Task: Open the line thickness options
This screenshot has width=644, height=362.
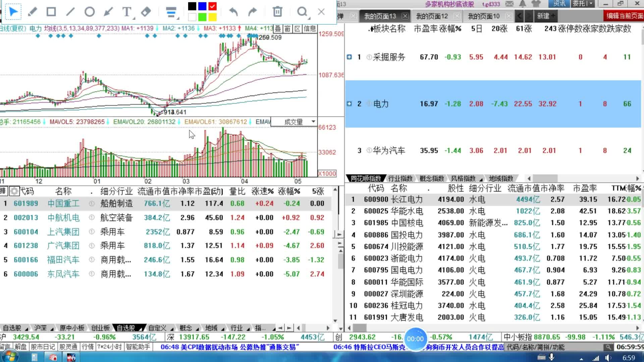Action: coord(171,12)
